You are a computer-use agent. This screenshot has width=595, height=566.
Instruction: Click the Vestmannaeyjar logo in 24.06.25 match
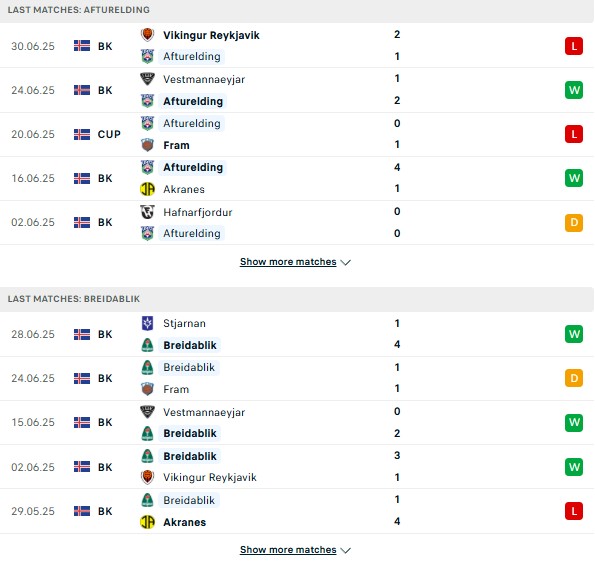147,79
